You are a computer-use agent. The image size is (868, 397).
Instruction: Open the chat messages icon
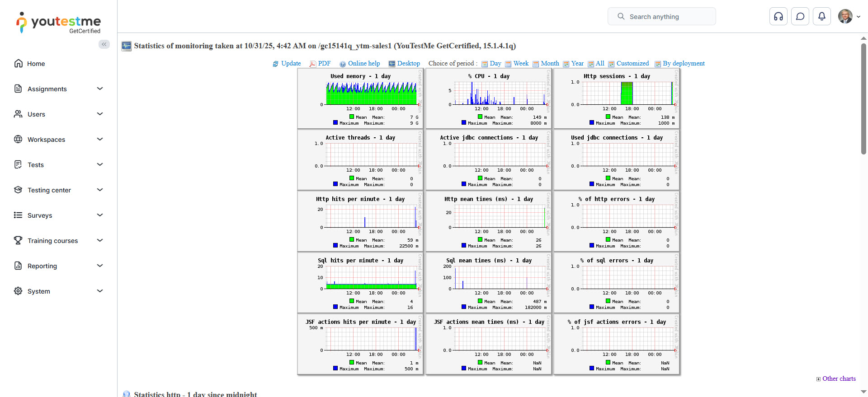pos(800,17)
